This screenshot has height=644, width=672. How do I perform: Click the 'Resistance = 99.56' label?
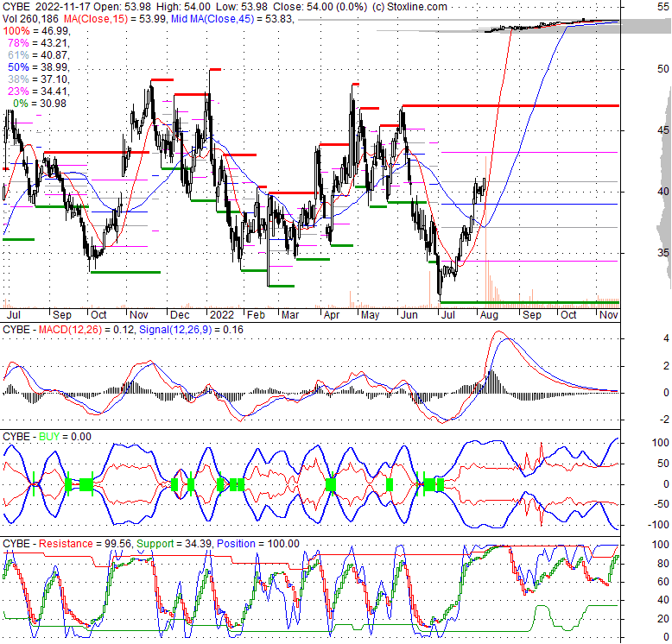point(85,544)
